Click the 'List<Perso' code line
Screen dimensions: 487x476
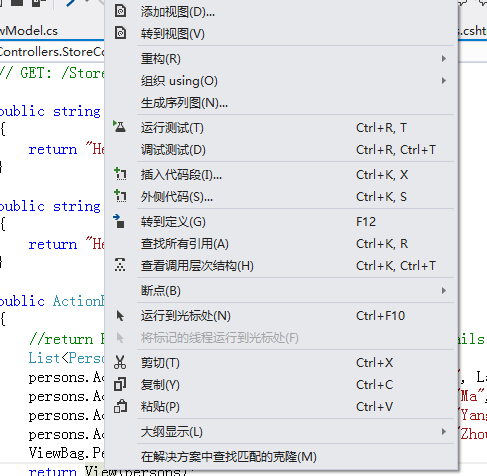(66, 358)
